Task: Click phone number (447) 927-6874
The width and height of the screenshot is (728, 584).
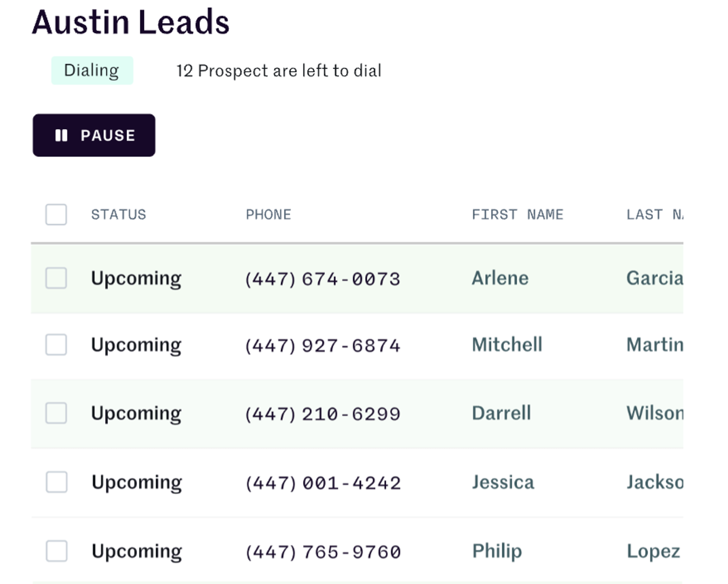Action: [x=322, y=345]
